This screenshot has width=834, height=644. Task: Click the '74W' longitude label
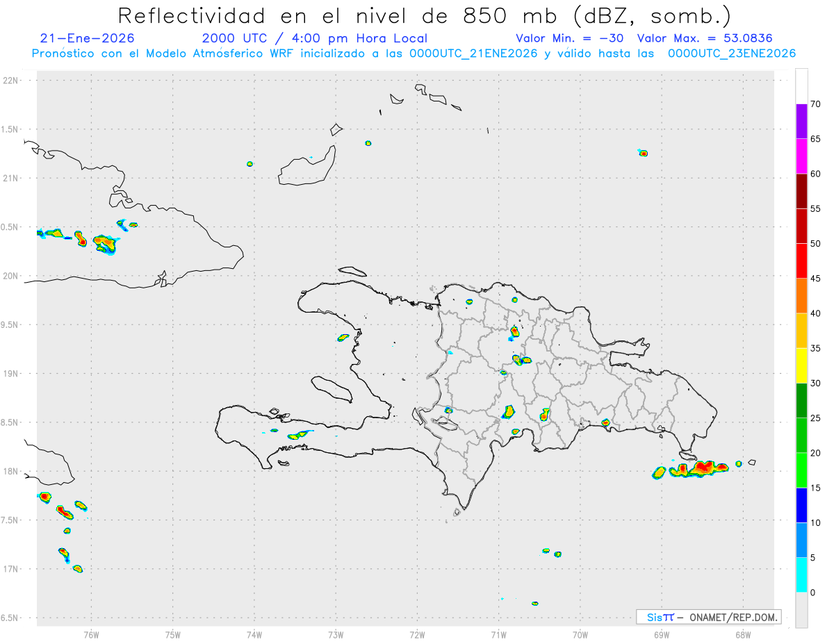[254, 634]
